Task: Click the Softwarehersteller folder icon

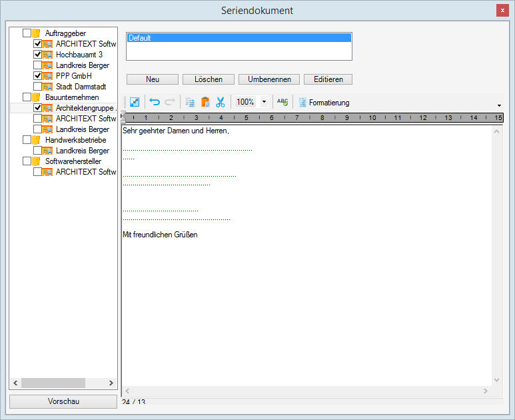Action: [36, 161]
